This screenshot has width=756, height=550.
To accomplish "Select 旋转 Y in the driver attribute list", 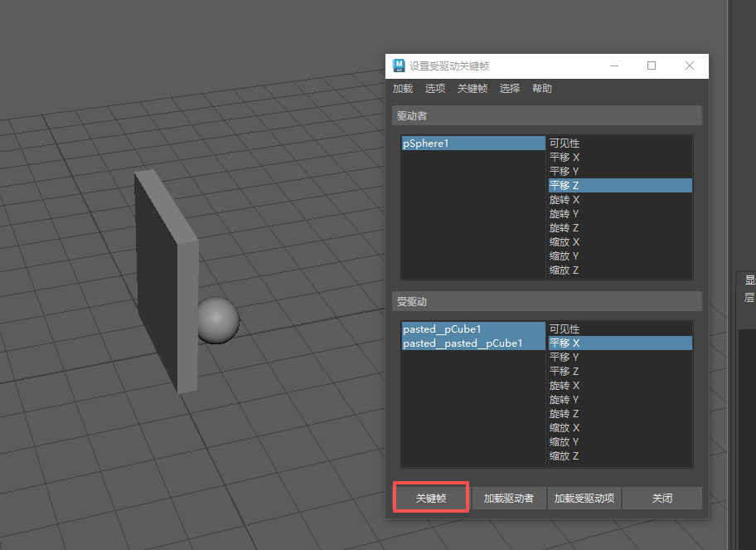I will point(621,214).
